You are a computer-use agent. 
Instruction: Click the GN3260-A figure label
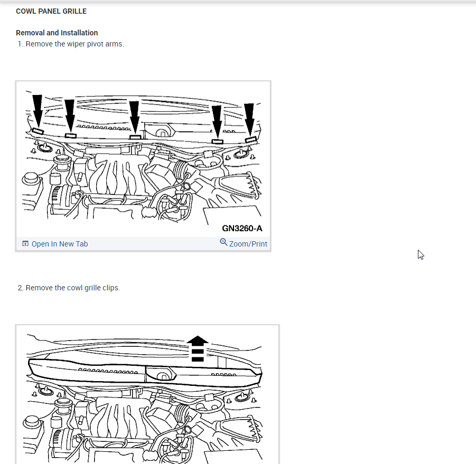[x=242, y=229]
